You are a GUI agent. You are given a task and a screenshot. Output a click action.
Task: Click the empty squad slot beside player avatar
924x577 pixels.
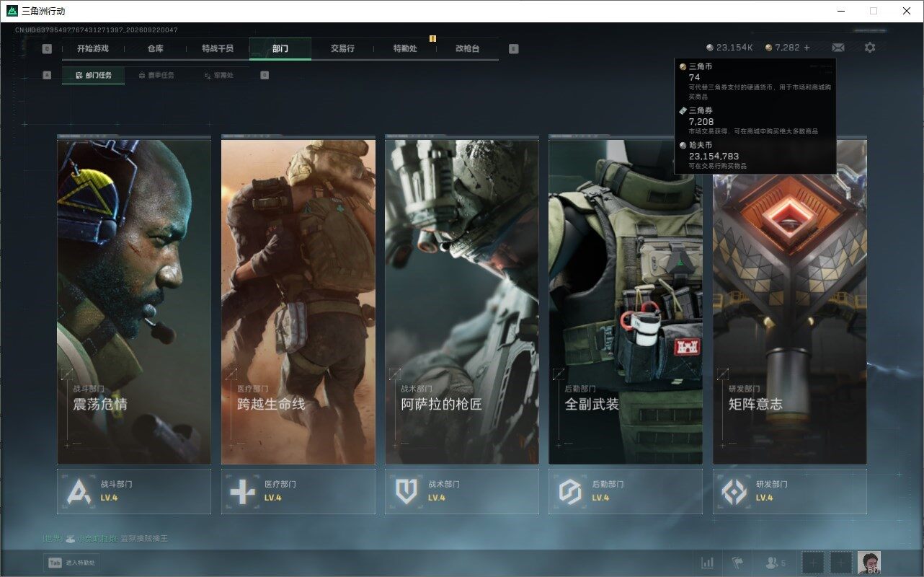pos(840,563)
